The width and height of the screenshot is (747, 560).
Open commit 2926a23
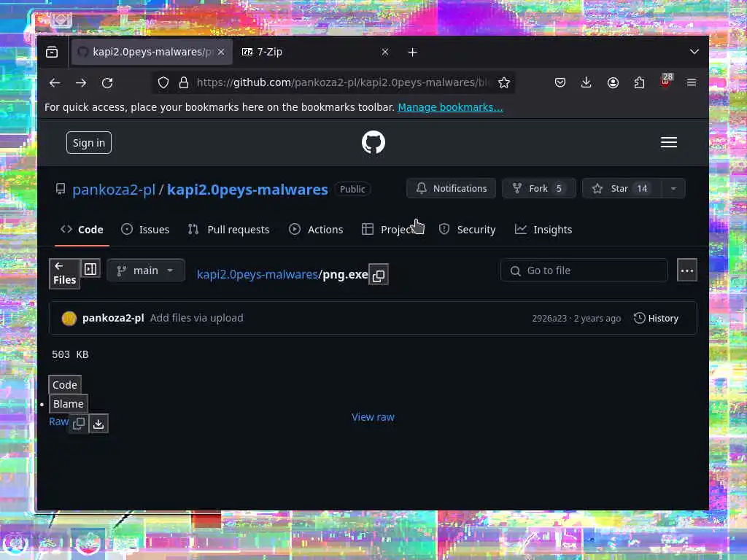549,319
